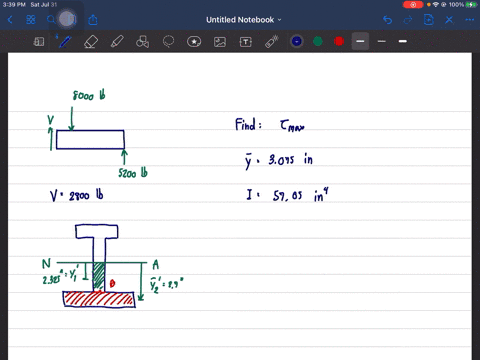480x360 pixels.
Task: Open the page thumbnails grid view
Action: coord(31,20)
